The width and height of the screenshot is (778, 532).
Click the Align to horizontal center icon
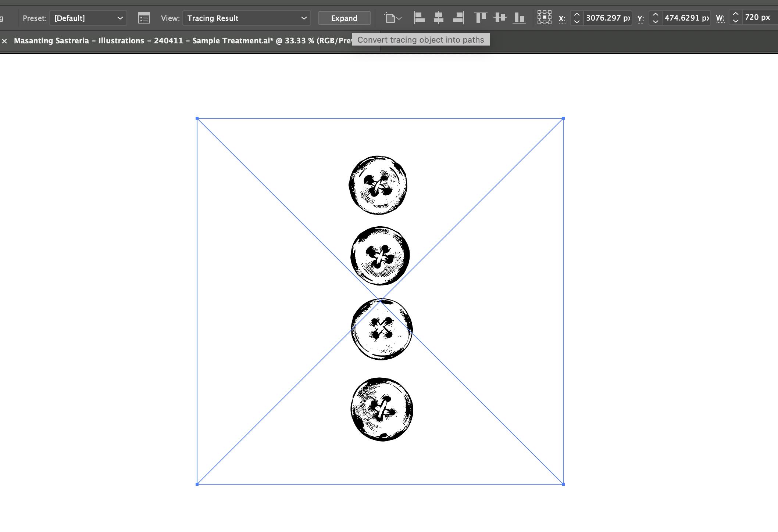tap(439, 17)
